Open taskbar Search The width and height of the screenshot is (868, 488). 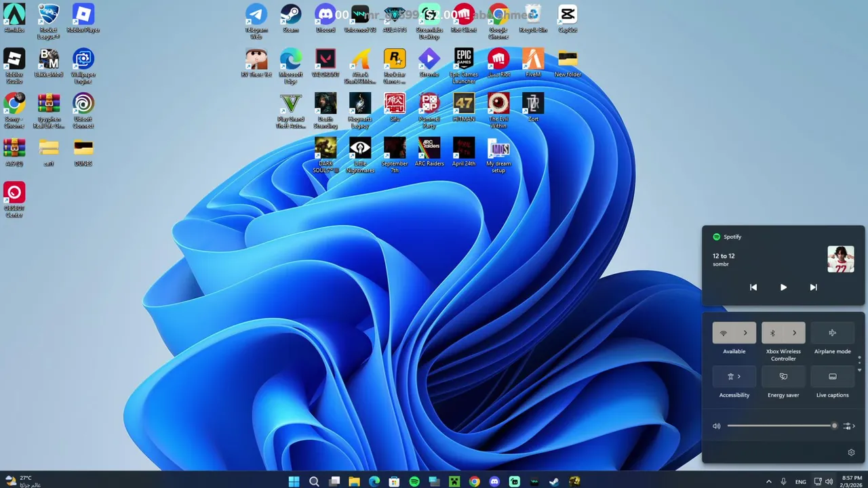pos(314,481)
